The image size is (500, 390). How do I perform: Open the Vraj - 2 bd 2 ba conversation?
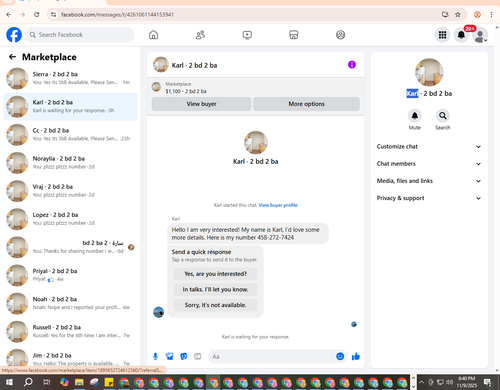(70, 191)
